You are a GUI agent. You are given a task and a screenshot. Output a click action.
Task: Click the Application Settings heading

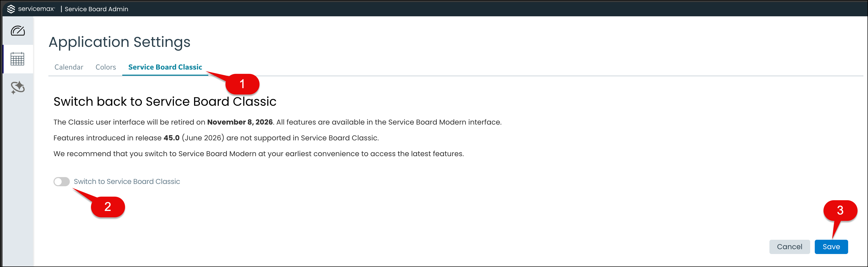pyautogui.click(x=120, y=42)
